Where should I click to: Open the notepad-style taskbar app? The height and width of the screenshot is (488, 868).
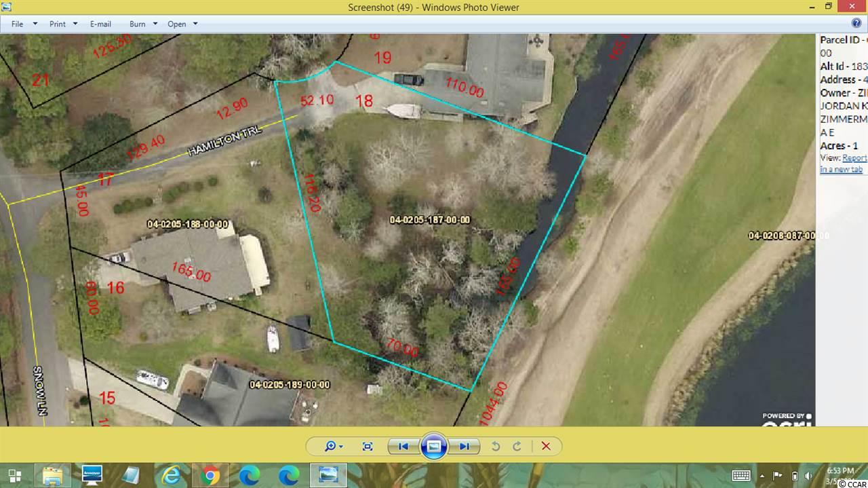pos(131,476)
